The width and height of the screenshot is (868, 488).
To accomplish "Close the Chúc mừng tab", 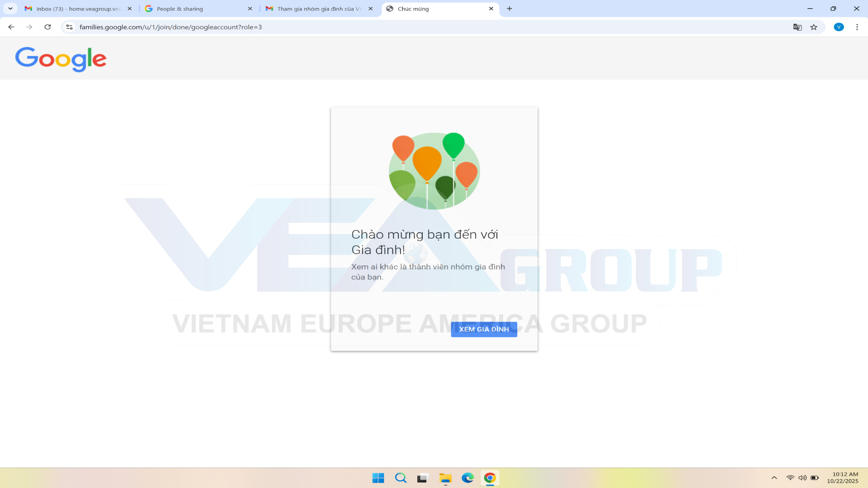I will coord(491,9).
